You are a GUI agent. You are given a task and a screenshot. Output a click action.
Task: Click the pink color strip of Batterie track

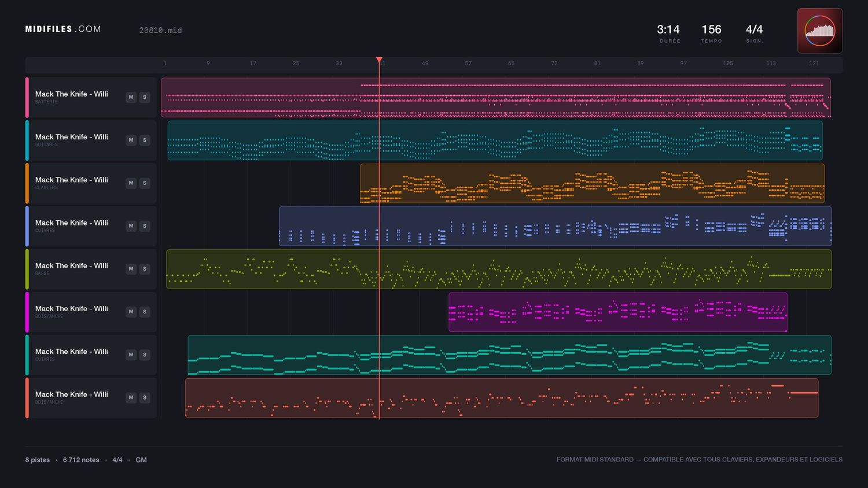coord(27,98)
